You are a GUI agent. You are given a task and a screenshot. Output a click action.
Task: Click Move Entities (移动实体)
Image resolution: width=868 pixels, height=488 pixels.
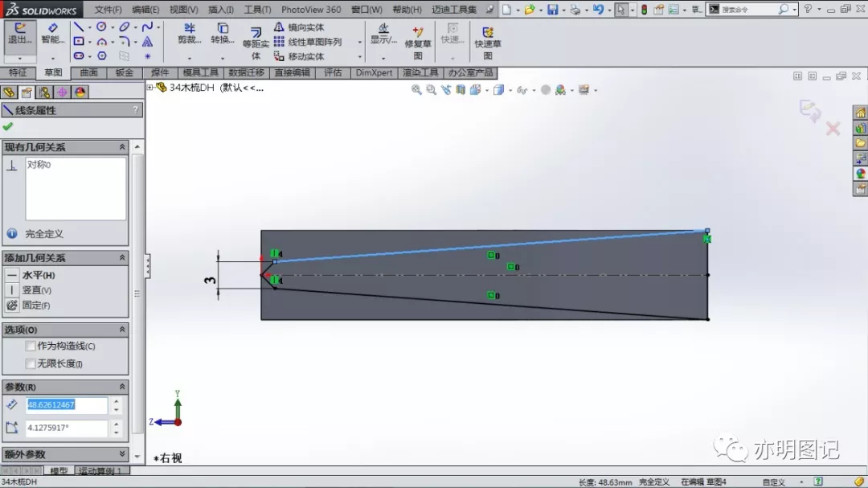(x=299, y=56)
